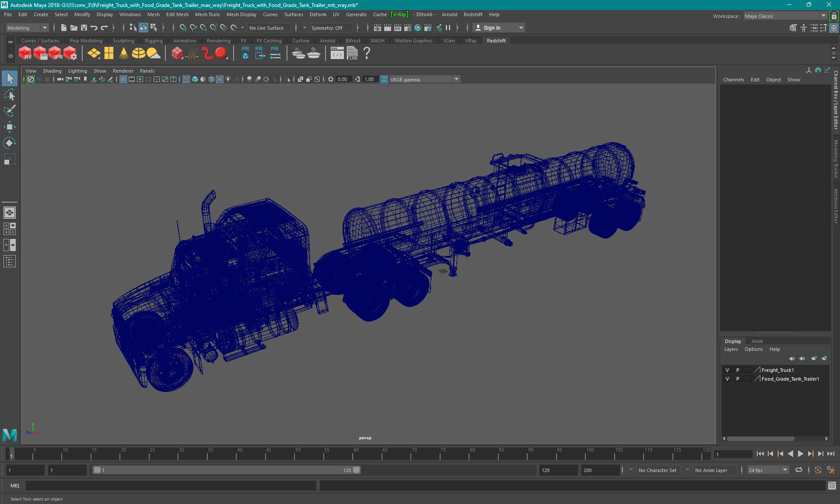Toggle visibility of Food_Grade_Tank_Trailer1 layer
The height and width of the screenshot is (504, 840).
coord(727,379)
